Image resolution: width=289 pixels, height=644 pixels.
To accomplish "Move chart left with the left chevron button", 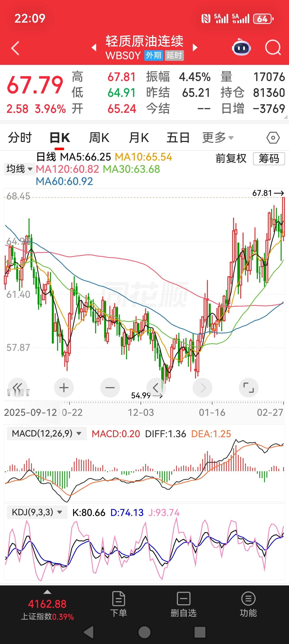I will pos(156,388).
